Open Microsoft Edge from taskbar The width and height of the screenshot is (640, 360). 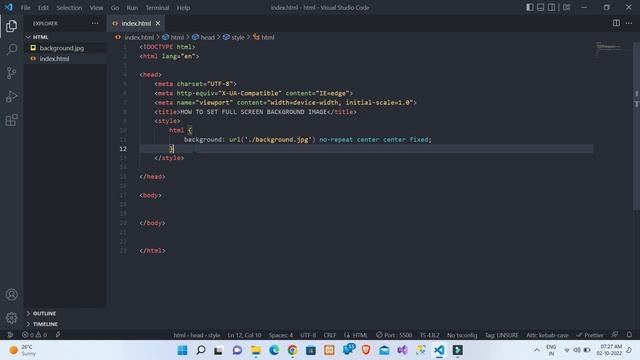(274, 350)
